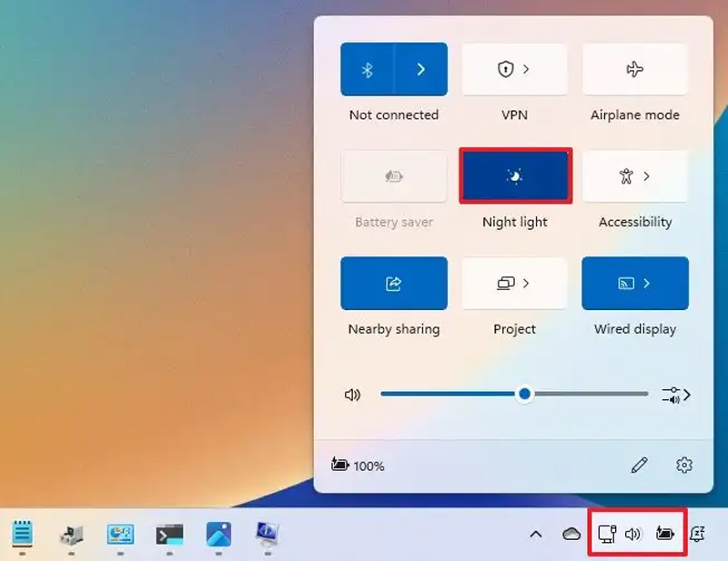728x561 pixels.
Task: Open notifications bell in the taskbar
Action: point(698,535)
